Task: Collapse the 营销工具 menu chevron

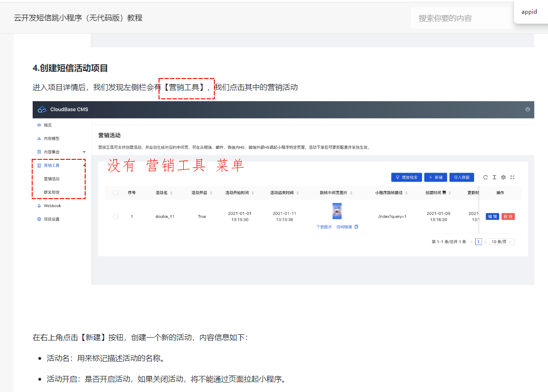Action: pos(84,166)
